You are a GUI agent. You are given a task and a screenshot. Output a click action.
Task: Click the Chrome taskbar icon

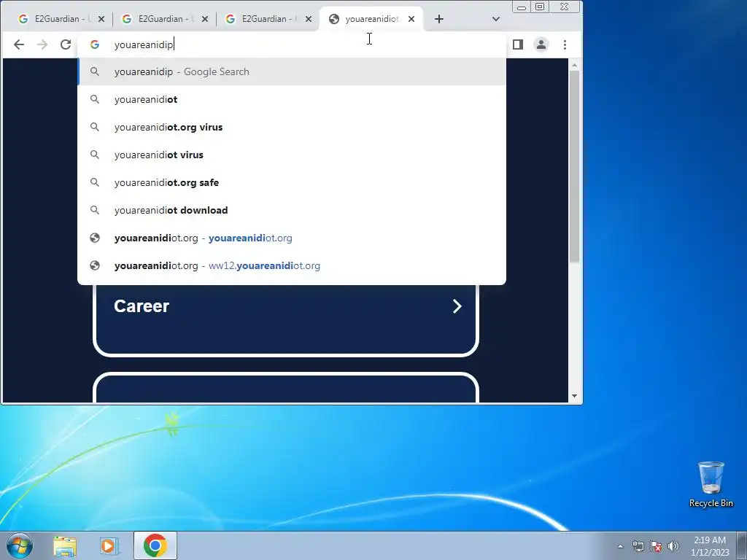point(155,545)
